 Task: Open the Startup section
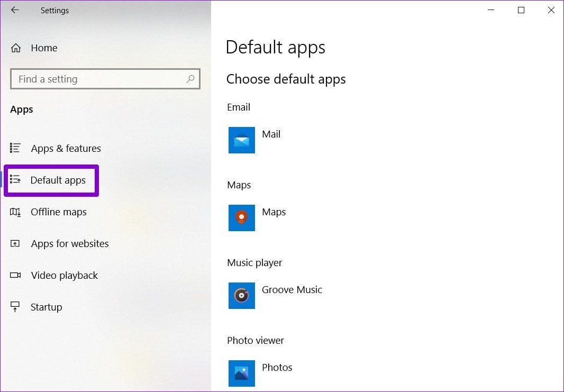[47, 307]
